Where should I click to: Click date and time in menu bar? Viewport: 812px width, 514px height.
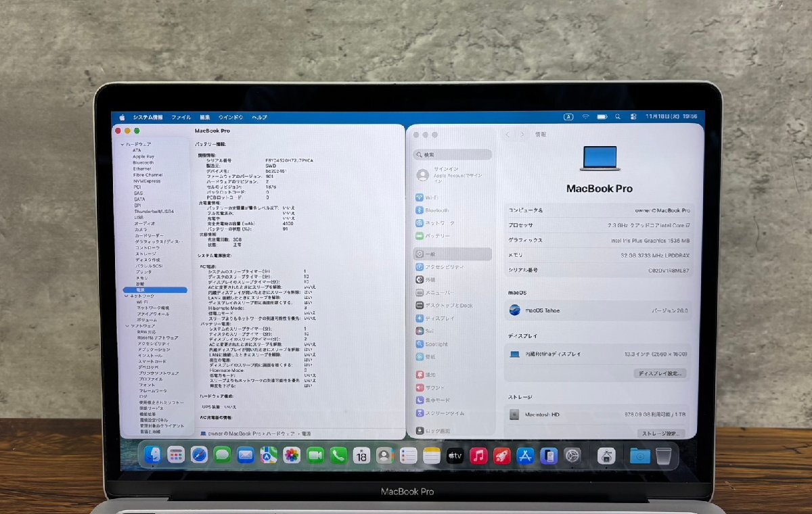[x=671, y=116]
